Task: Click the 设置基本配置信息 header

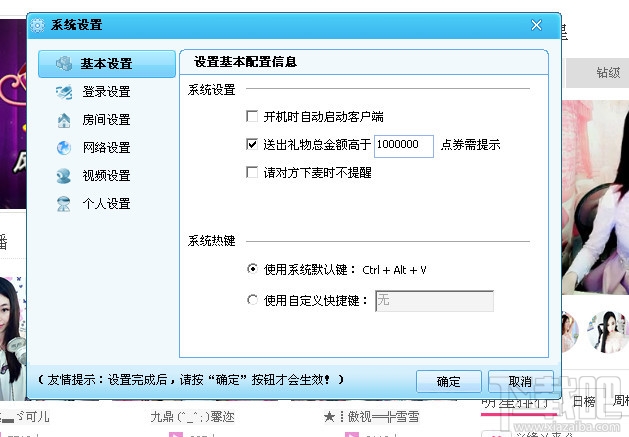Action: 245,62
